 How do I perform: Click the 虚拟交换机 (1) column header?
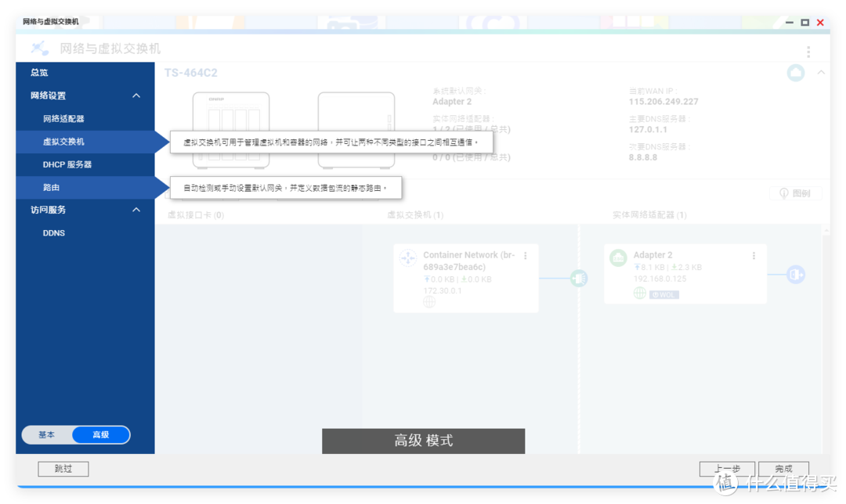pos(415,215)
